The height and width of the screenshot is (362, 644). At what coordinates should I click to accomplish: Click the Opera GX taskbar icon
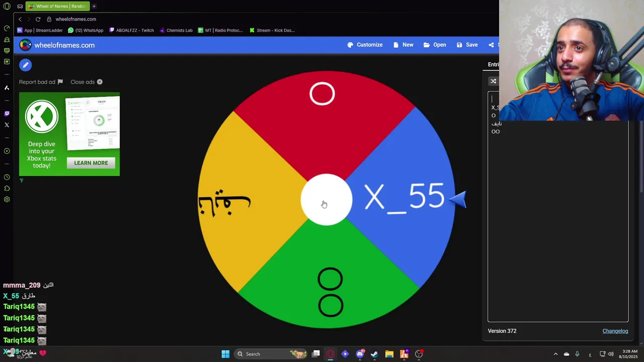pyautogui.click(x=331, y=354)
